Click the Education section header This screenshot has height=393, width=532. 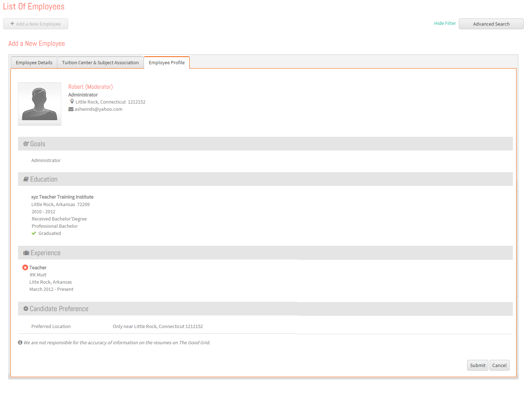(265, 179)
